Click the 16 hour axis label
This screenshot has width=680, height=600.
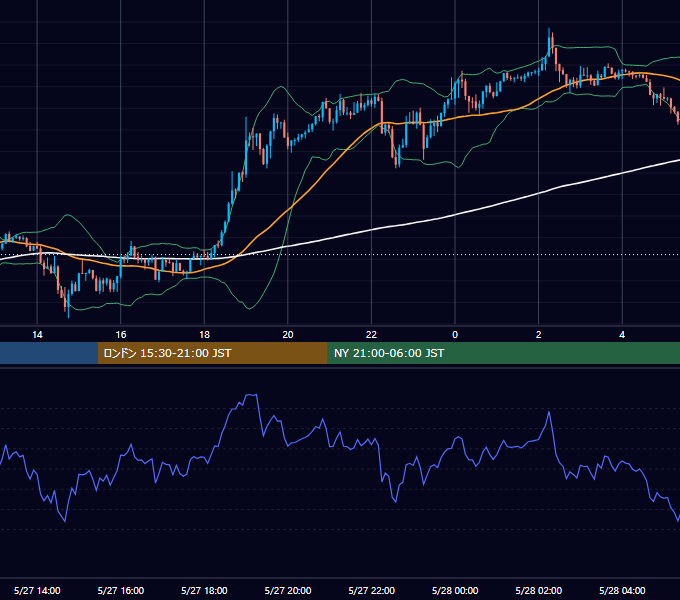click(x=121, y=335)
